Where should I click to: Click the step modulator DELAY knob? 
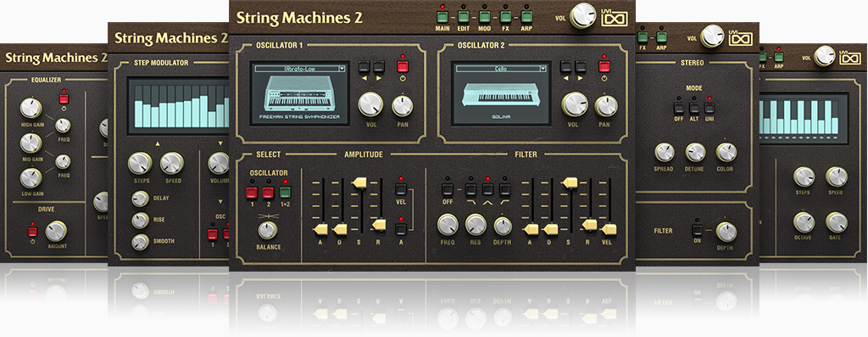[x=140, y=199]
